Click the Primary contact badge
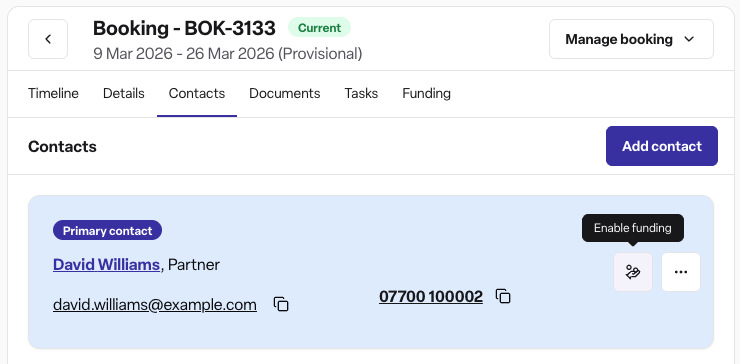This screenshot has width=740, height=364. tap(108, 231)
